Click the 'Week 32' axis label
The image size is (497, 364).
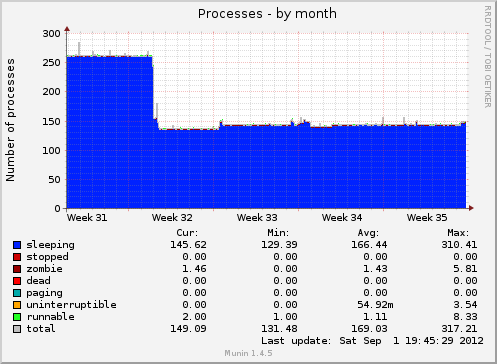point(172,218)
